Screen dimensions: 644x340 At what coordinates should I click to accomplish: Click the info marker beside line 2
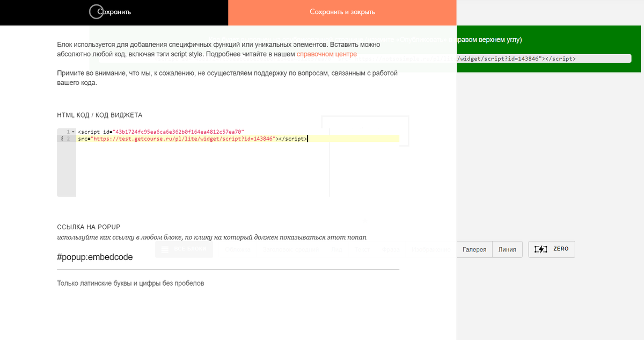pyautogui.click(x=62, y=139)
